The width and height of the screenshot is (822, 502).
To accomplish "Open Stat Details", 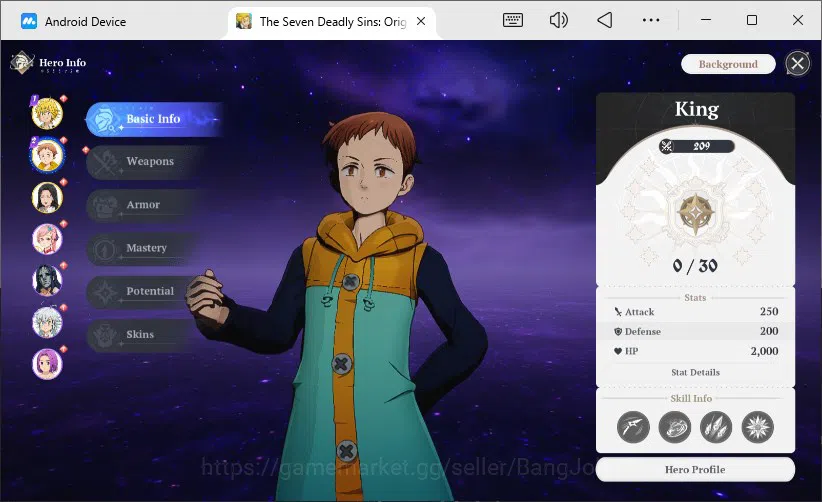I will pos(695,373).
